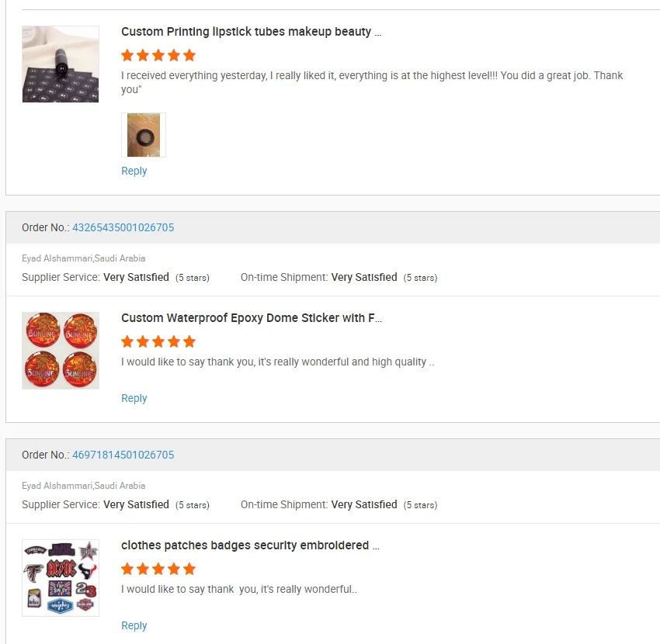
Task: Click the last star of the lipstick review
Action: coord(189,55)
